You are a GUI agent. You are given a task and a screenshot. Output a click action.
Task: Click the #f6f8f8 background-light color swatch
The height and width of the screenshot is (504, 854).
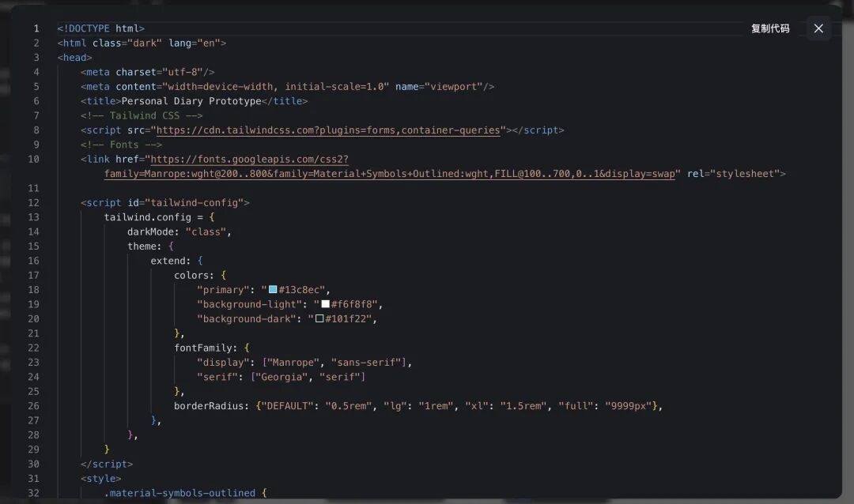coord(325,304)
